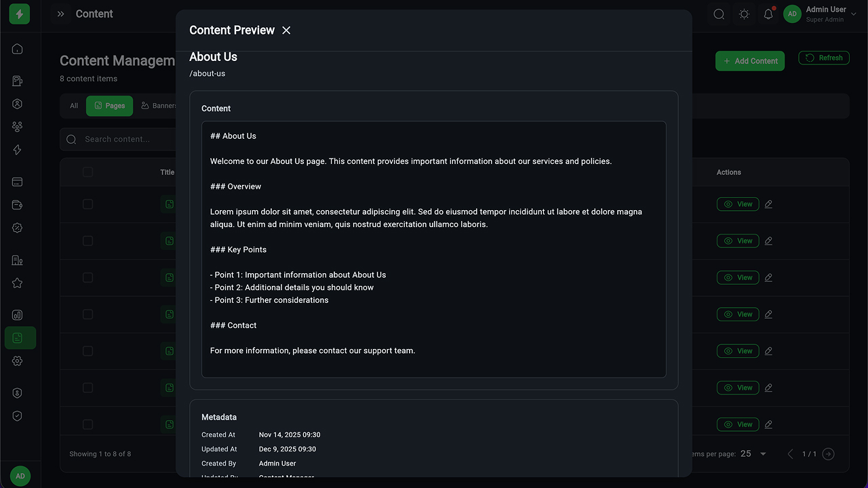868x488 pixels.
Task: Click the Add Content button
Action: point(749,61)
